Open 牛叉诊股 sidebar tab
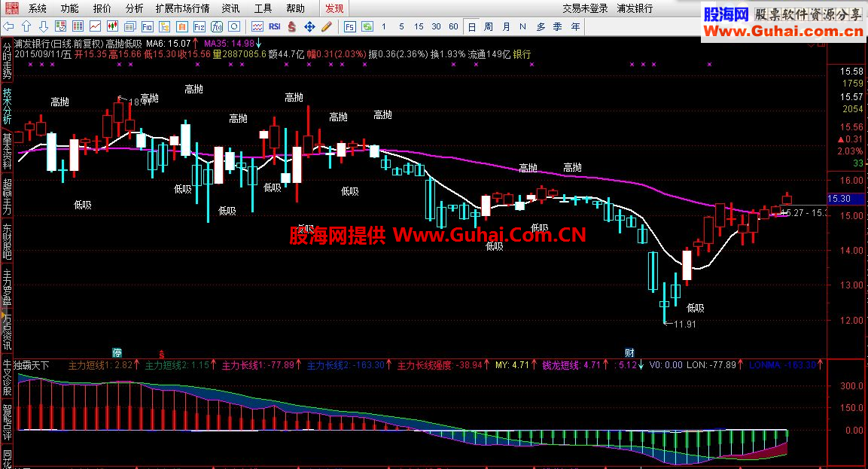868x469 pixels. [x=7, y=378]
